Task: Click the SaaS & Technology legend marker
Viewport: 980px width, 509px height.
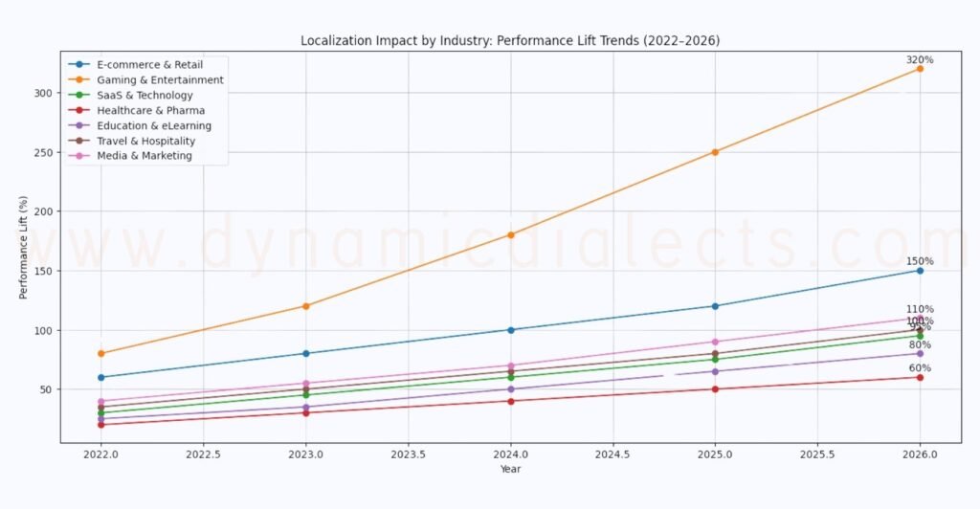Action: point(82,95)
